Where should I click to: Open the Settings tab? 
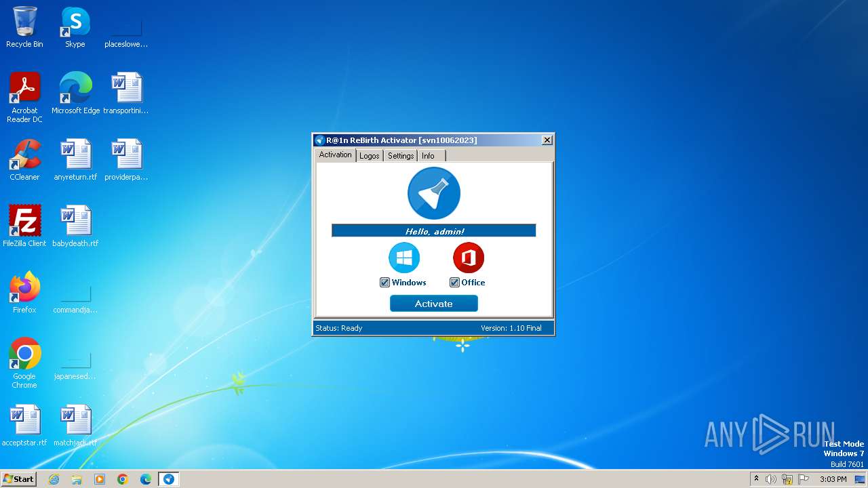[401, 156]
